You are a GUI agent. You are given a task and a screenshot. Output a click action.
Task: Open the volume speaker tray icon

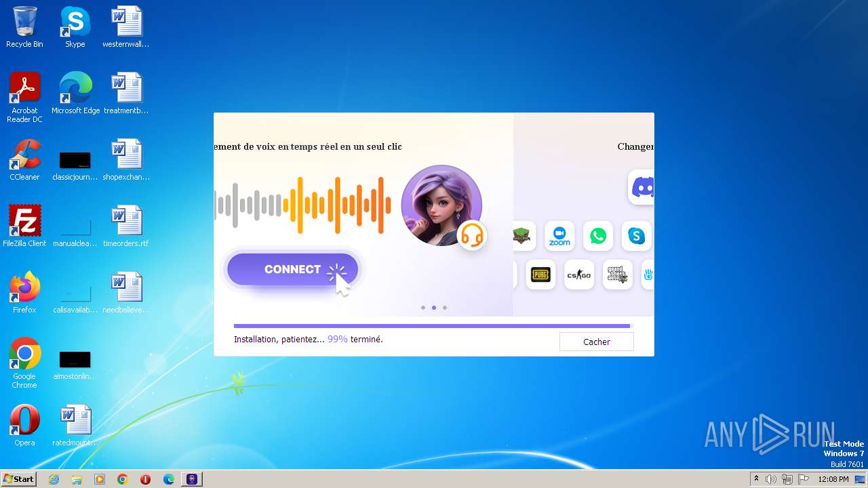tap(771, 479)
